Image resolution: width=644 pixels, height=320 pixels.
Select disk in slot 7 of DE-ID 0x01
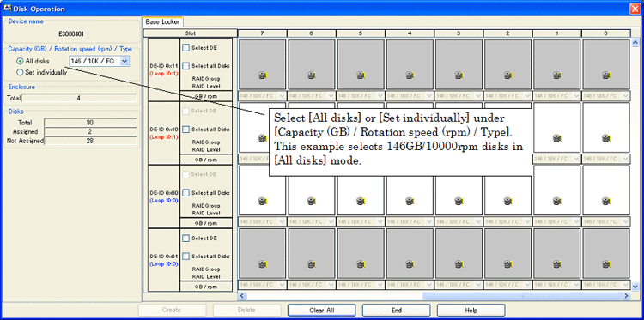(x=262, y=254)
